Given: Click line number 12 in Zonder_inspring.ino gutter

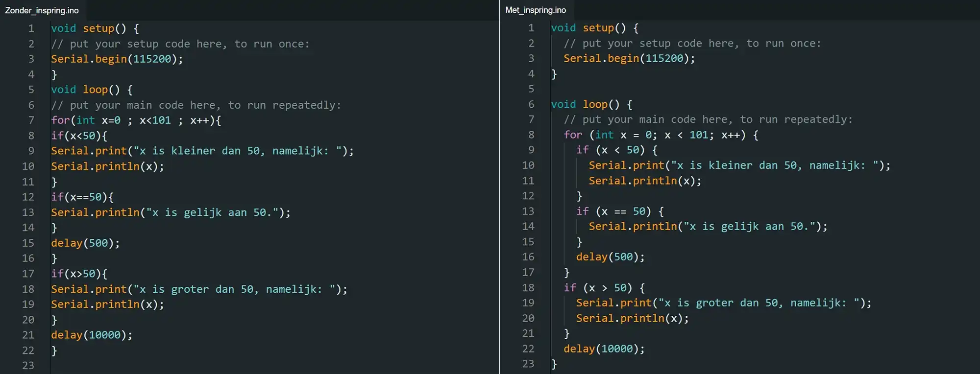Looking at the screenshot, I should point(28,197).
